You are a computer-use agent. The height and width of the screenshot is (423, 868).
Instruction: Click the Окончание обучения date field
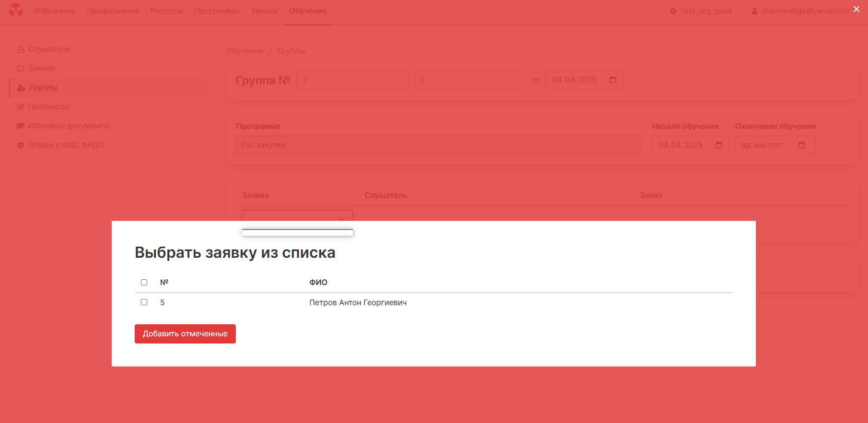(x=775, y=145)
